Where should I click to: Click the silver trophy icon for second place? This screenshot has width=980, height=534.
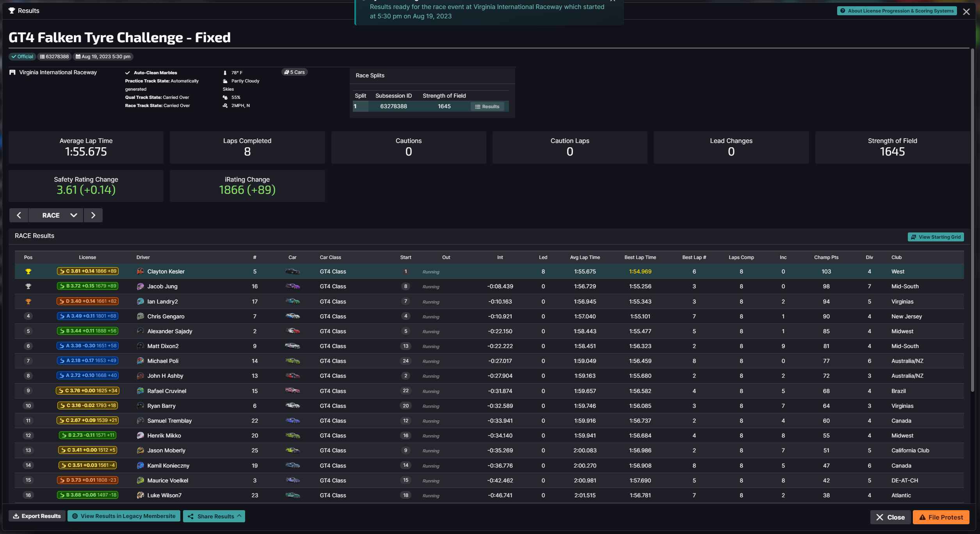pyautogui.click(x=28, y=286)
